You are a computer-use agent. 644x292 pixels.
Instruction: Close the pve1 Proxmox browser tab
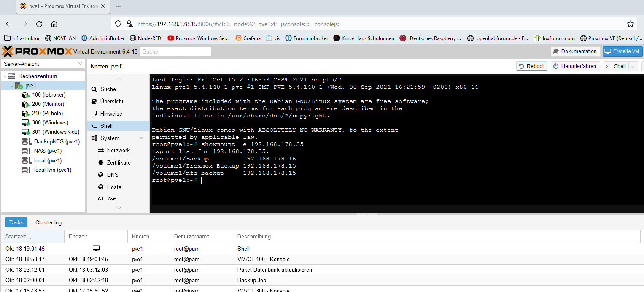tap(103, 6)
